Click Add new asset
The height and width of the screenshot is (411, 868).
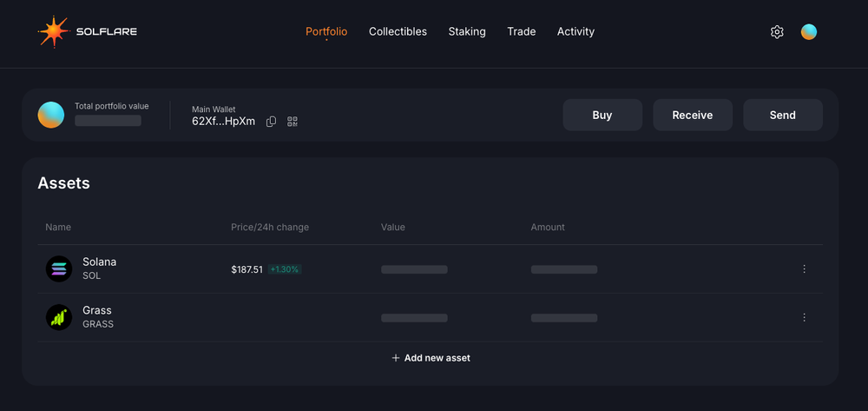point(431,358)
